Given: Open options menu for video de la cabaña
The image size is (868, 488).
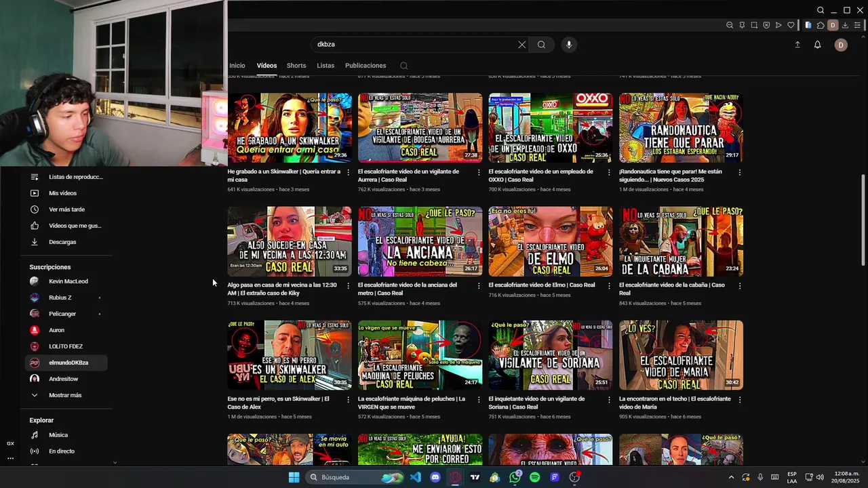Looking at the screenshot, I should click(x=739, y=286).
